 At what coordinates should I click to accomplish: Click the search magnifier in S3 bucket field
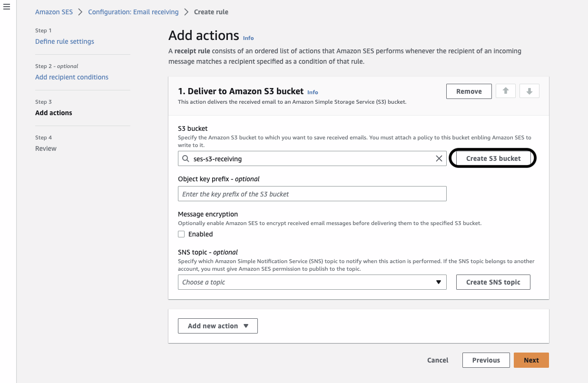pos(186,158)
